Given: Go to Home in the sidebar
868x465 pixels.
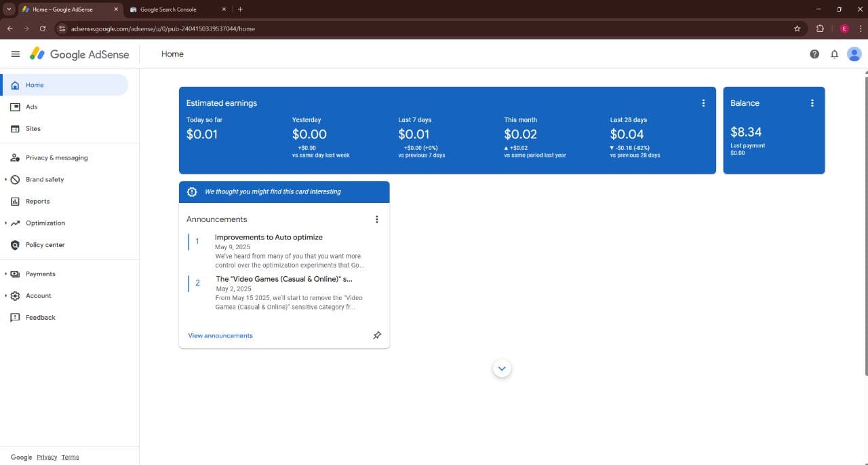Looking at the screenshot, I should tap(64, 85).
